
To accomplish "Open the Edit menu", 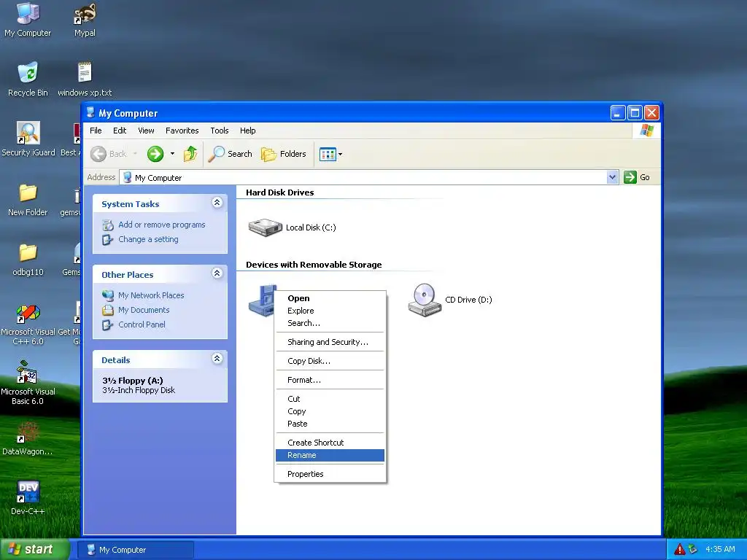I will coord(120,131).
